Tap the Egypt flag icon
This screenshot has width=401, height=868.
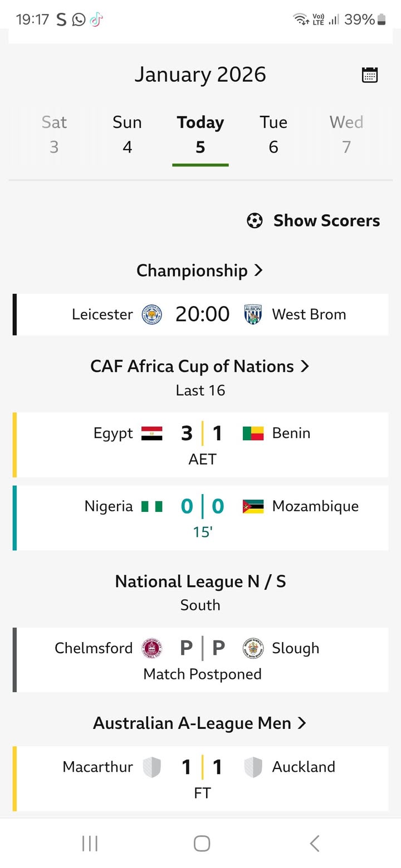pyautogui.click(x=151, y=433)
